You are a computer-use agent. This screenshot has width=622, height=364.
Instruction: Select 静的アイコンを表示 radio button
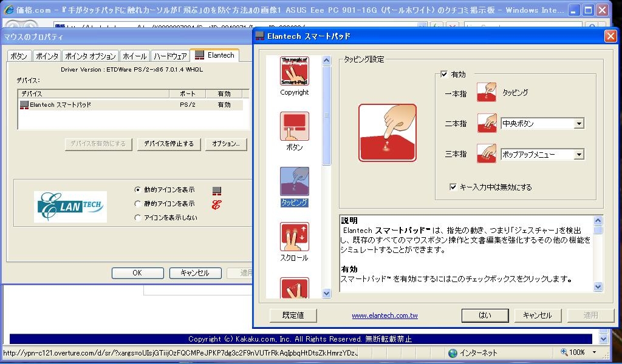[137, 204]
